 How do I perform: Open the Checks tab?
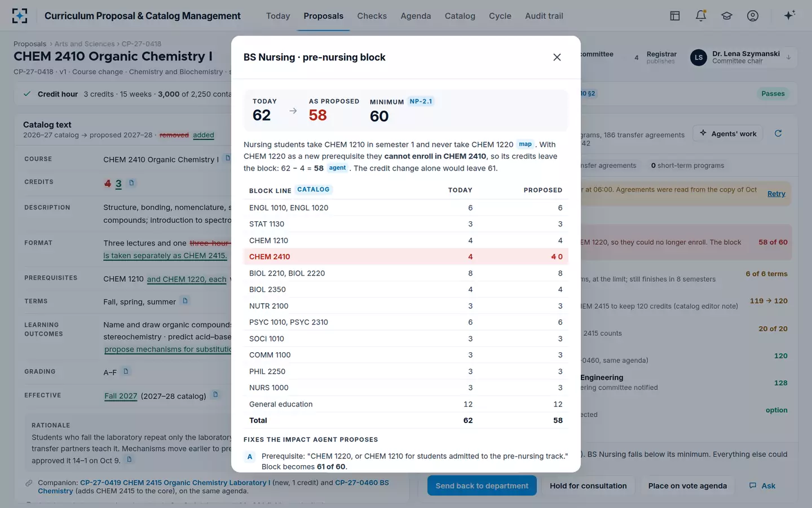point(372,16)
